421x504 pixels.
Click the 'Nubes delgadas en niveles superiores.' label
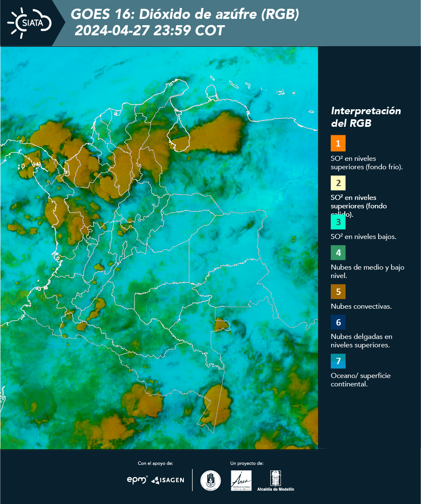[x=361, y=341]
